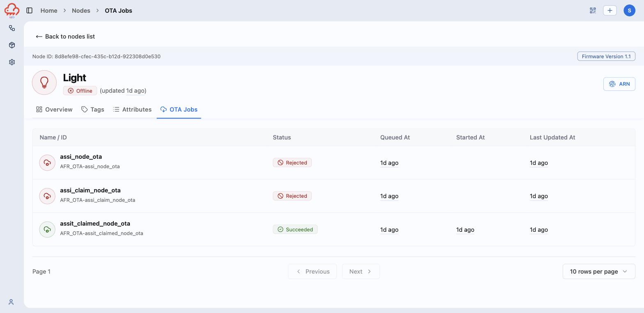The image size is (644, 313).
Task: Click Rejected status of assi_node_ota
Action: 292,162
